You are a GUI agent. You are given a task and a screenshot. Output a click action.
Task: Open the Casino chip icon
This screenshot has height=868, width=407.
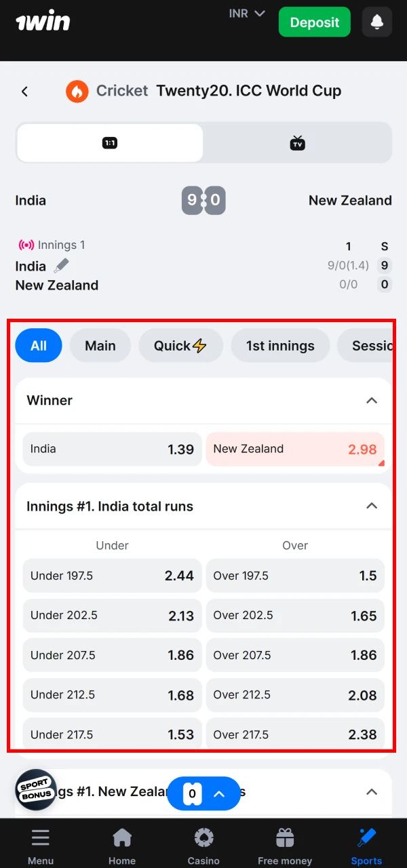(203, 838)
